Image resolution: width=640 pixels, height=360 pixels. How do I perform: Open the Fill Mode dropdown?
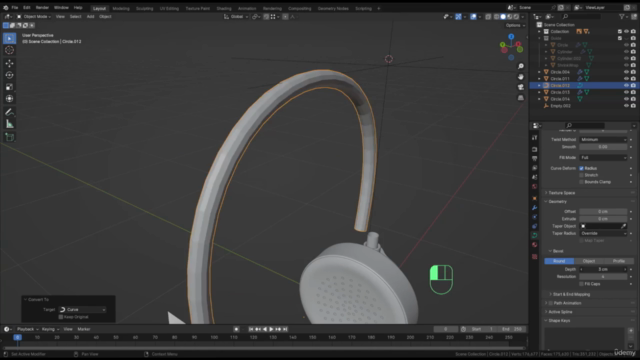click(603, 158)
